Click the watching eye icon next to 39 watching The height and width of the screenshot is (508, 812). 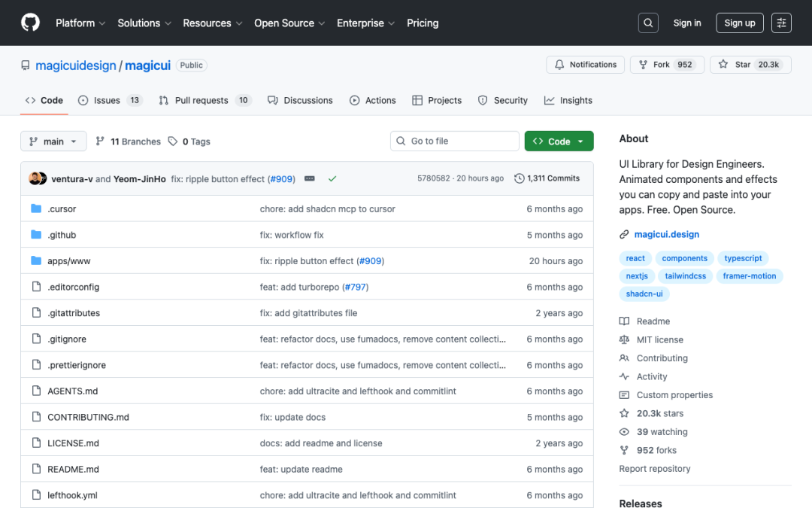click(x=624, y=431)
